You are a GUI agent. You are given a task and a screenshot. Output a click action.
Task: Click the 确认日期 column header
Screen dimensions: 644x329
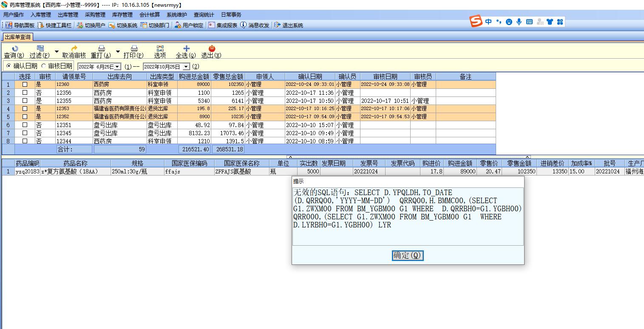point(310,77)
